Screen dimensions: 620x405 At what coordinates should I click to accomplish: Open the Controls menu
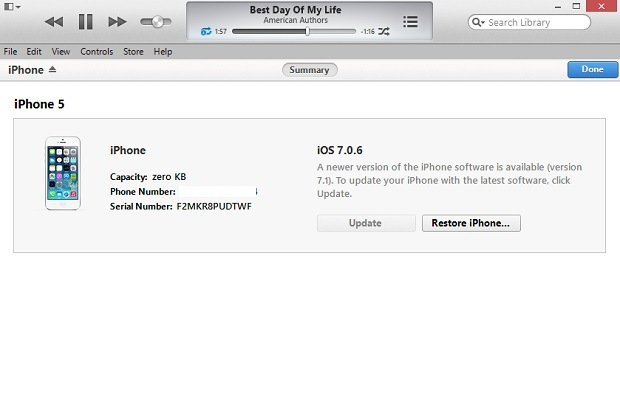(97, 52)
